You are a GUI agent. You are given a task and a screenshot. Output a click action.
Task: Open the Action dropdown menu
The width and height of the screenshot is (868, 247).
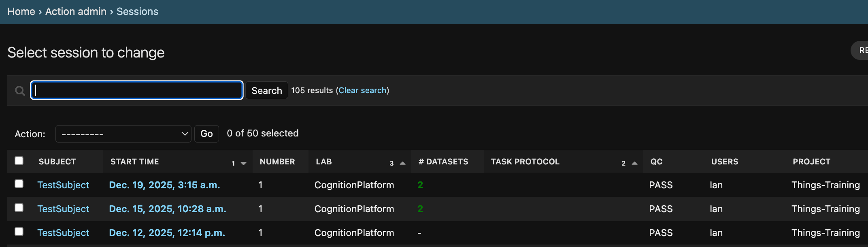[123, 134]
